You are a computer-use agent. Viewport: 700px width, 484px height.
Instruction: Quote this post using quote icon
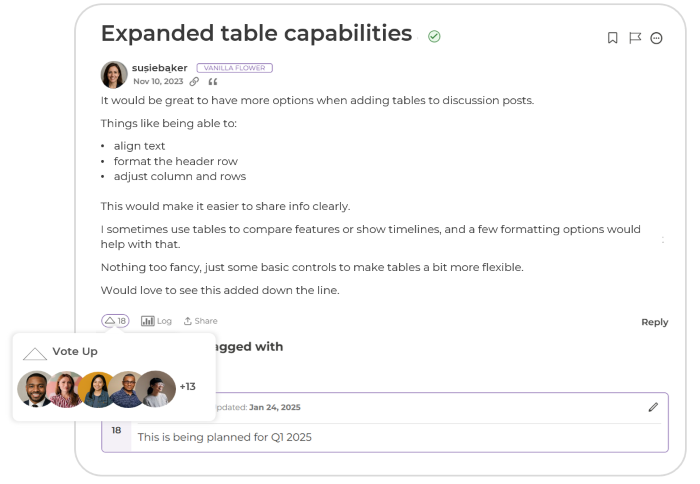point(212,82)
